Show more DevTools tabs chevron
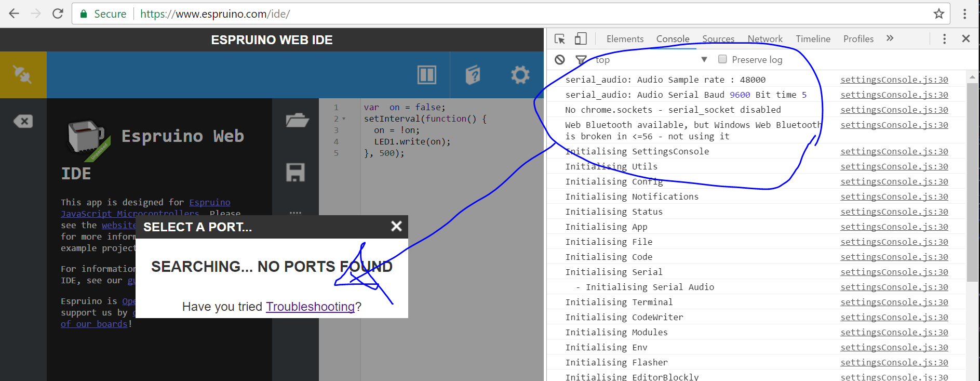Viewport: 980px width, 381px height. coord(890,38)
